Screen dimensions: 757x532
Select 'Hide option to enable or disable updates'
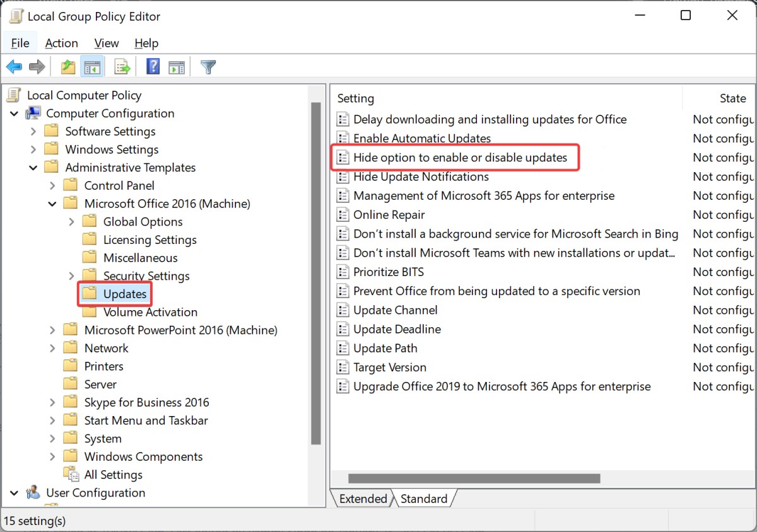click(x=460, y=158)
